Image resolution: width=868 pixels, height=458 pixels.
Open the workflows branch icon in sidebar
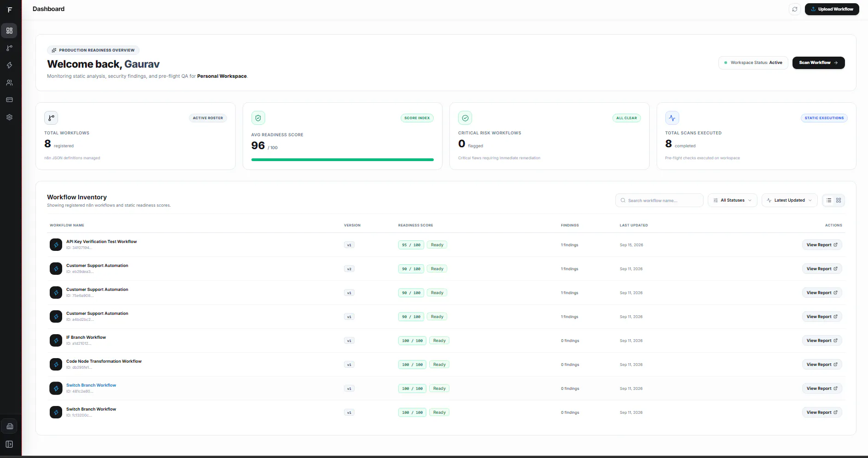pos(9,48)
